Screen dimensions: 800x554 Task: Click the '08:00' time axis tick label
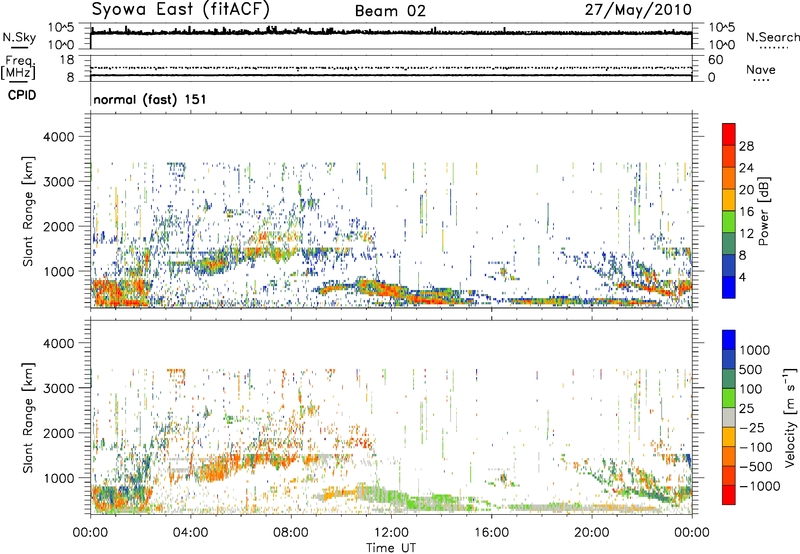click(290, 533)
